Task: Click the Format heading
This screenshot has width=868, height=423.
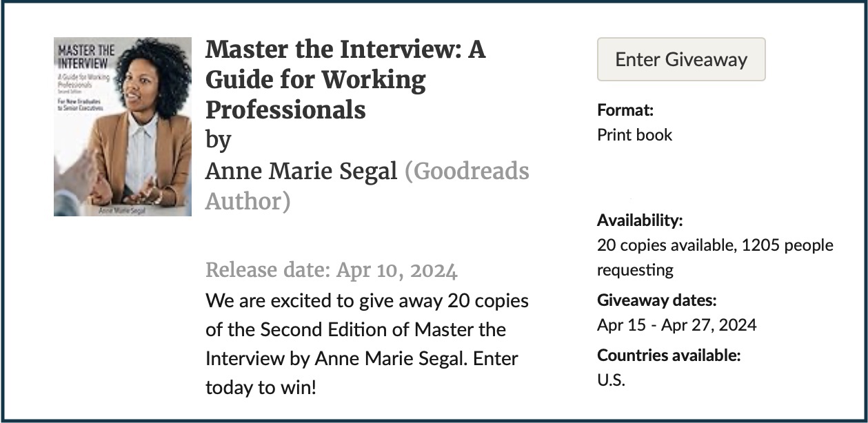Action: pos(625,110)
